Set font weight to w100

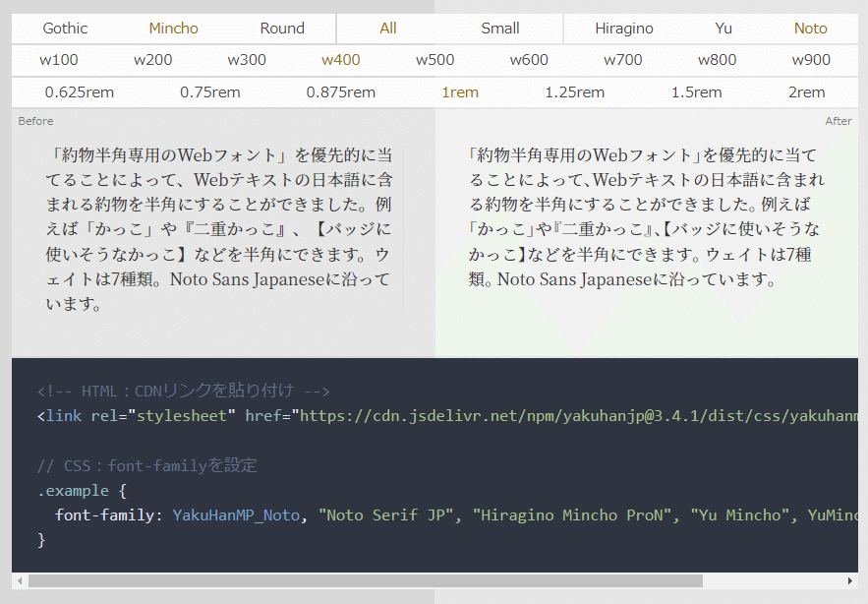click(59, 60)
